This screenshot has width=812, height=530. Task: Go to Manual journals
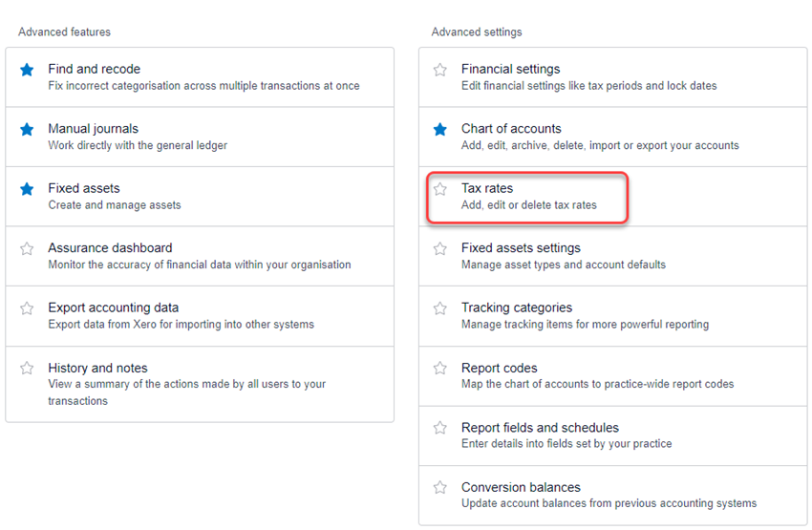tap(200, 138)
